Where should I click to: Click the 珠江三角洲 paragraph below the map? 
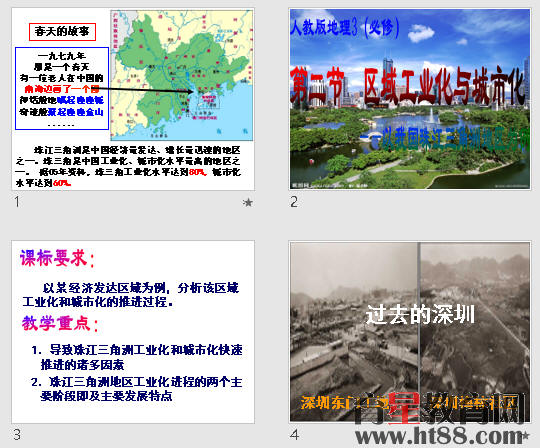(128, 166)
